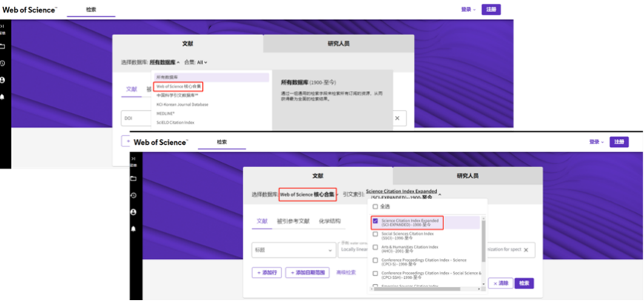This screenshot has width=644, height=301.
Task: Check the 全选 select-all checkbox
Action: click(375, 206)
